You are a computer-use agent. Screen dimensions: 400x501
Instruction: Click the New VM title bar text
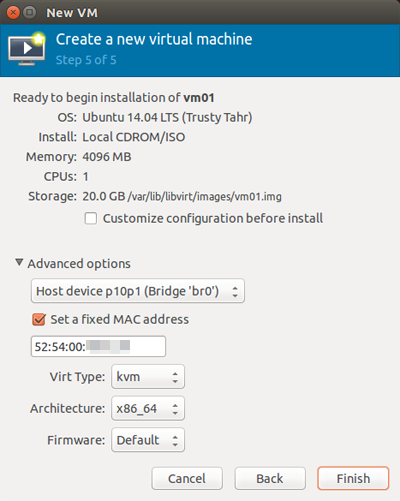pyautogui.click(x=72, y=13)
